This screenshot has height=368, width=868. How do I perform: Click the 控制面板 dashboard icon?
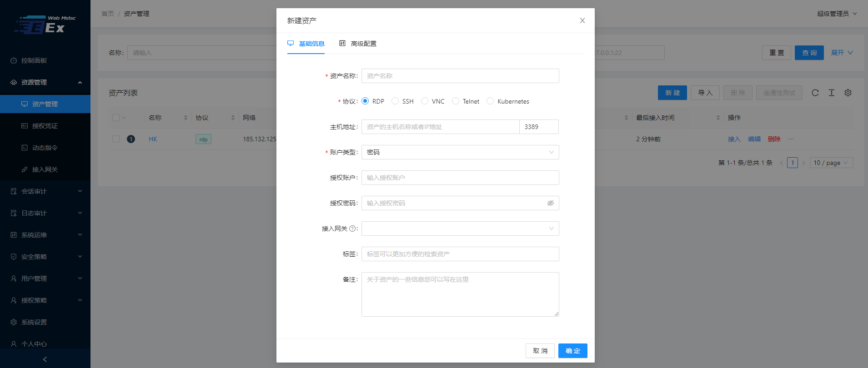[x=14, y=60]
